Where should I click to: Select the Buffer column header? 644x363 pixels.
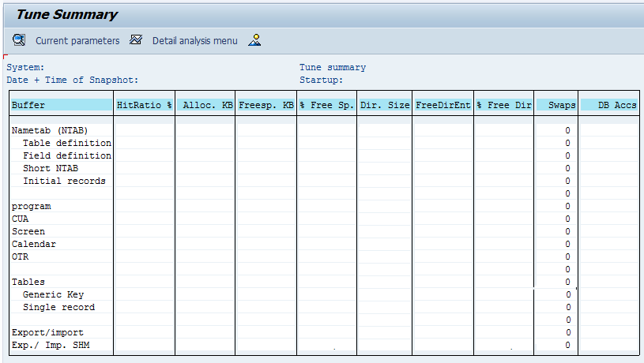(x=62, y=105)
